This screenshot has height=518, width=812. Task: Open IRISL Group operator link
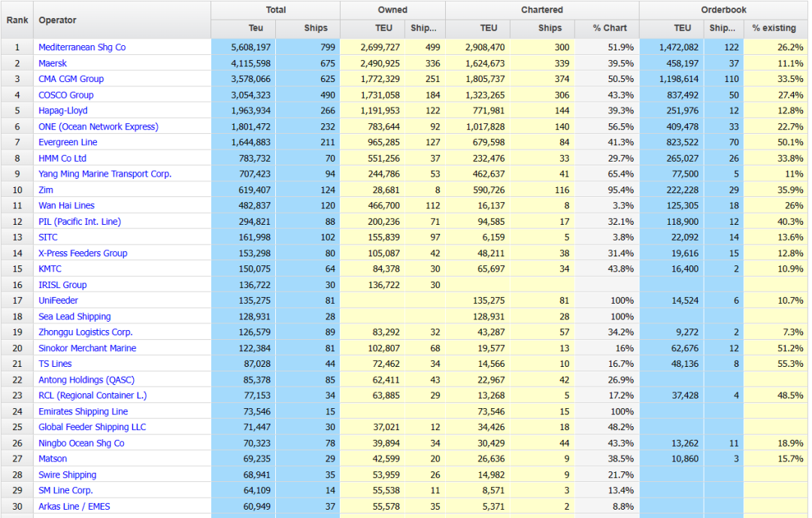(62, 284)
